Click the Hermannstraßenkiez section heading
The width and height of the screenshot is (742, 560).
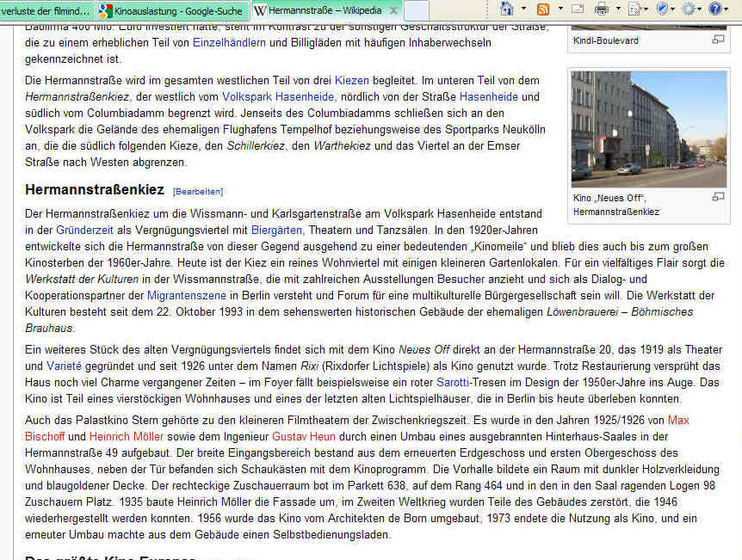(x=95, y=189)
